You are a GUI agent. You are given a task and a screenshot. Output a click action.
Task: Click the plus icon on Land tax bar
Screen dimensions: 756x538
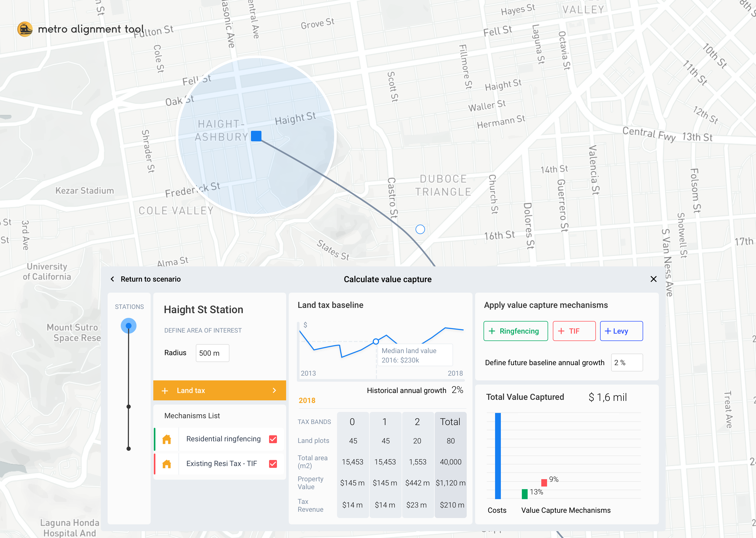[165, 391]
